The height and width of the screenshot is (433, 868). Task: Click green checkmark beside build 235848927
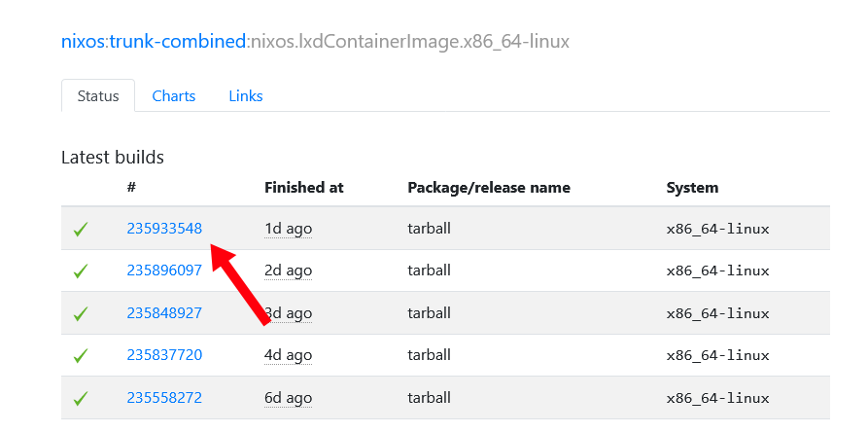81,313
